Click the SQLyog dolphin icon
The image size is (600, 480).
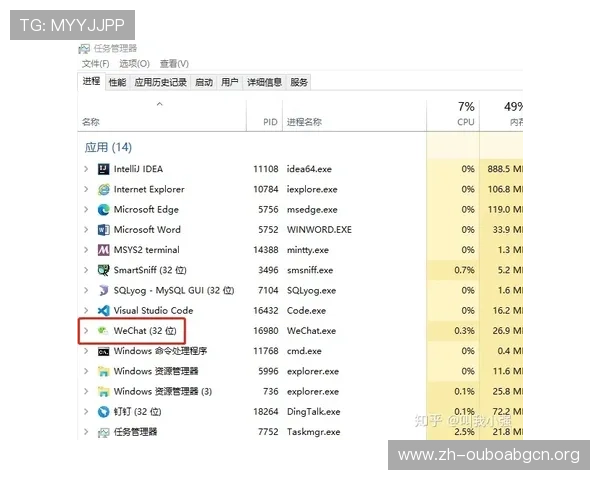tap(104, 291)
